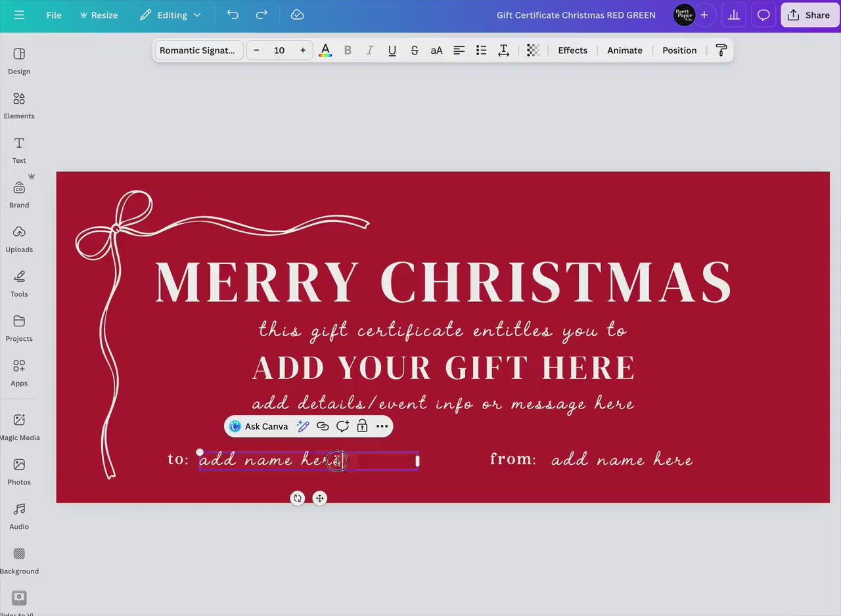Click the Ask Canva assistant
Viewport: 841px width, 616px height.
(x=259, y=426)
